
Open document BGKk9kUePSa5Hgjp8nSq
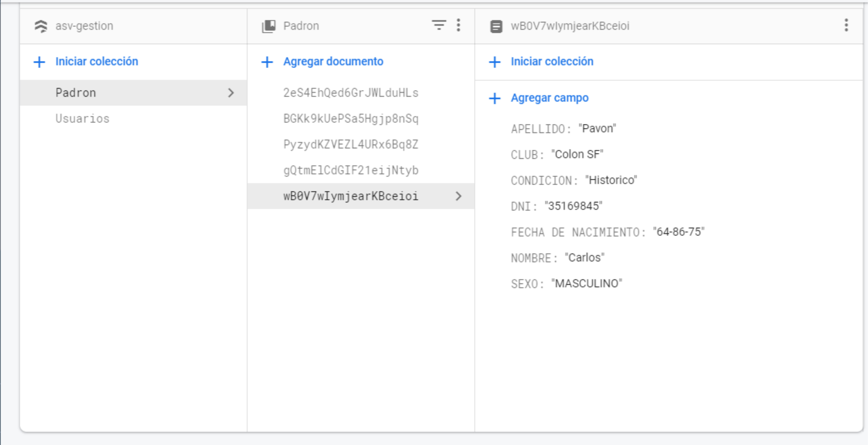(351, 119)
